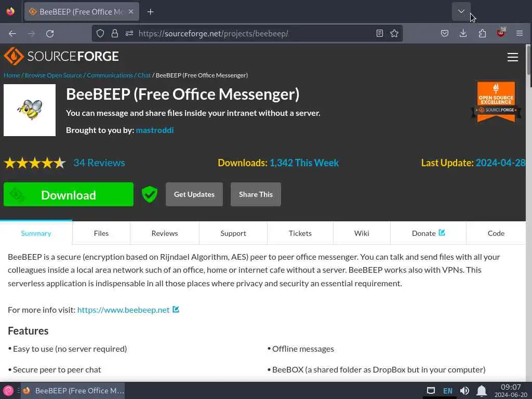The height and width of the screenshot is (399, 532).
Task: Switch to the Reviews tab
Action: coord(165,233)
